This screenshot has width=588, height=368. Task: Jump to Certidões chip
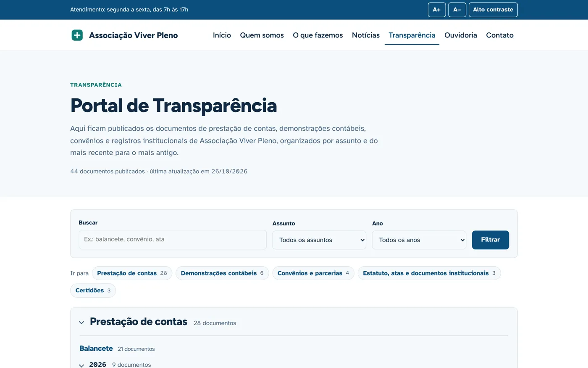pyautogui.click(x=93, y=291)
